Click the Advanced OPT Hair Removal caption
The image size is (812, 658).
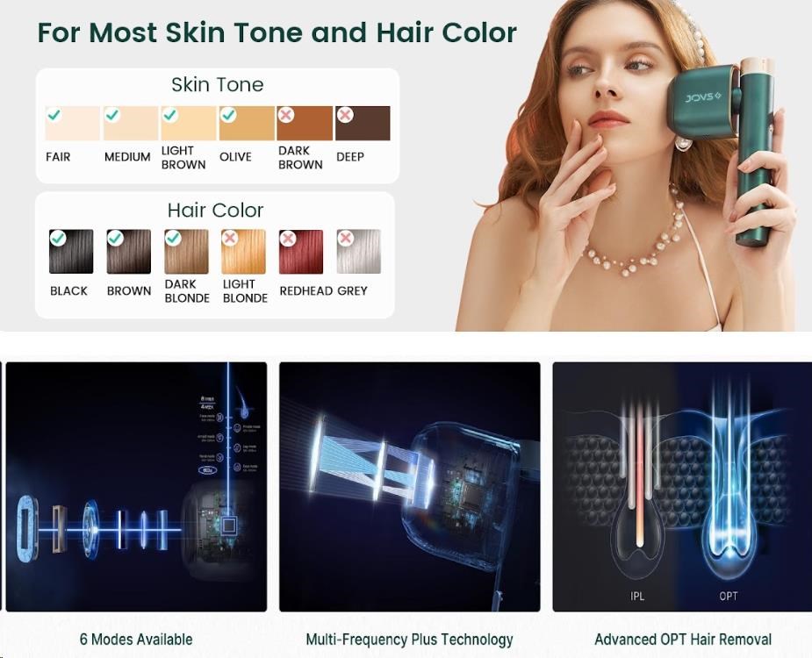tap(683, 640)
